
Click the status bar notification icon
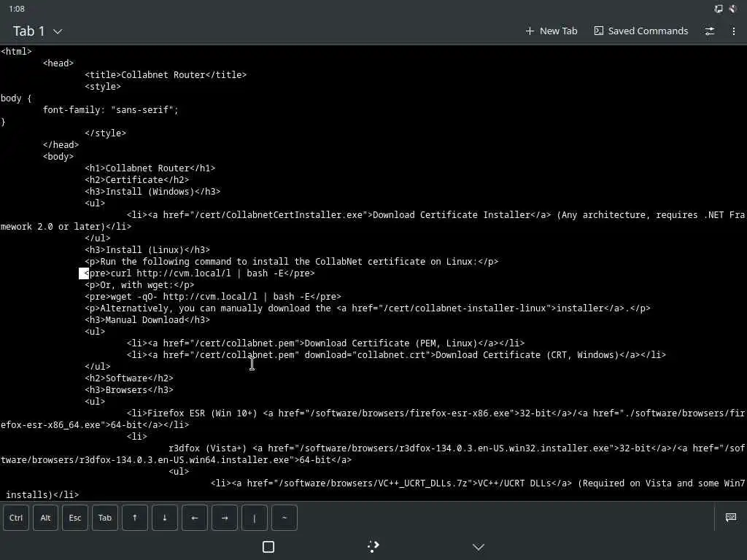point(733,9)
